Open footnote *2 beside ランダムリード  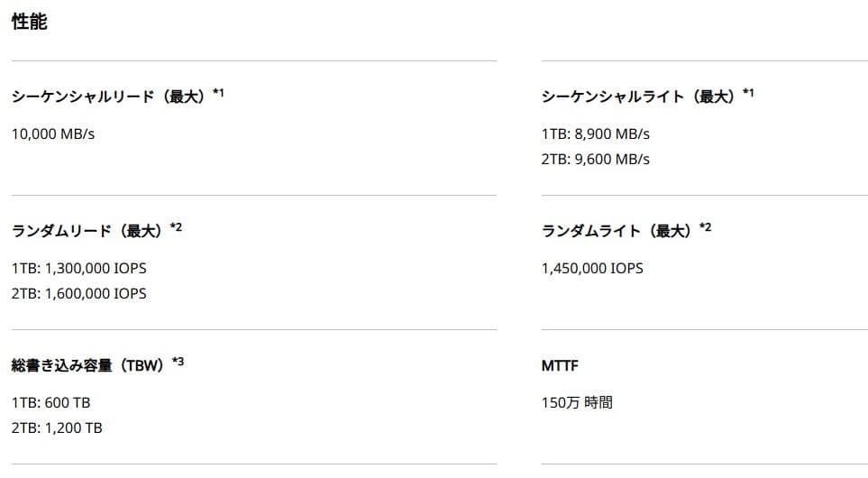176,227
